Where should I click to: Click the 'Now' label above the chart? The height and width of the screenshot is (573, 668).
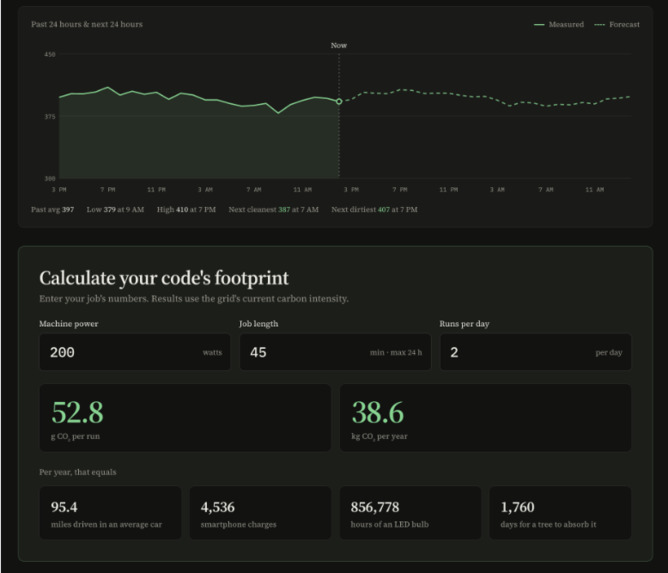(x=339, y=45)
